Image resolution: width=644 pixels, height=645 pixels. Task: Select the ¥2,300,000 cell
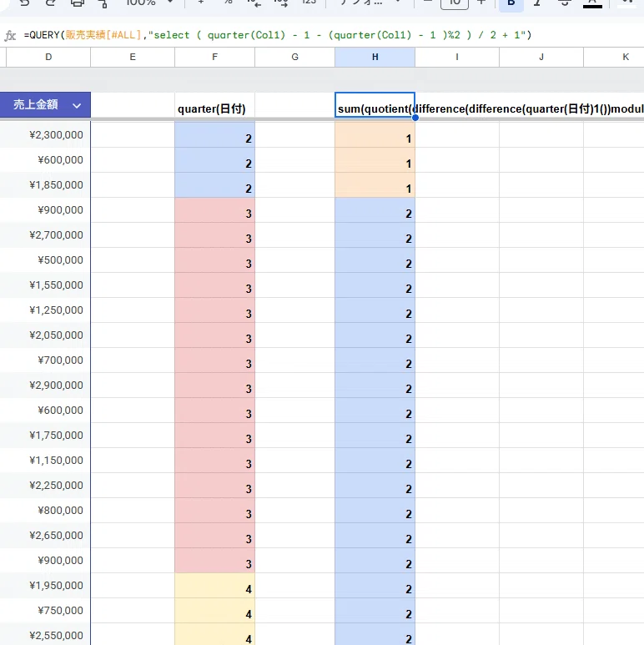45,135
